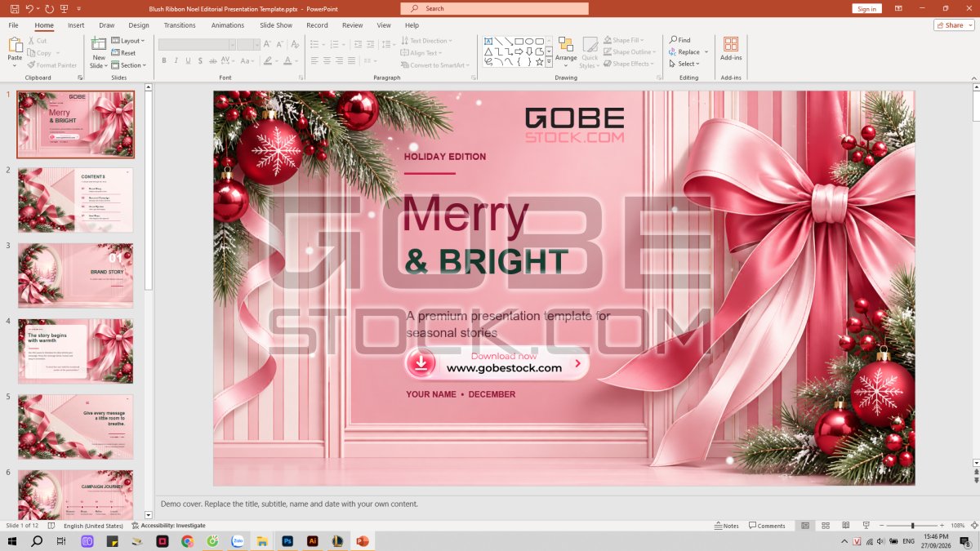Click the Save icon in title bar
The height and width of the screenshot is (551, 980).
tap(14, 8)
